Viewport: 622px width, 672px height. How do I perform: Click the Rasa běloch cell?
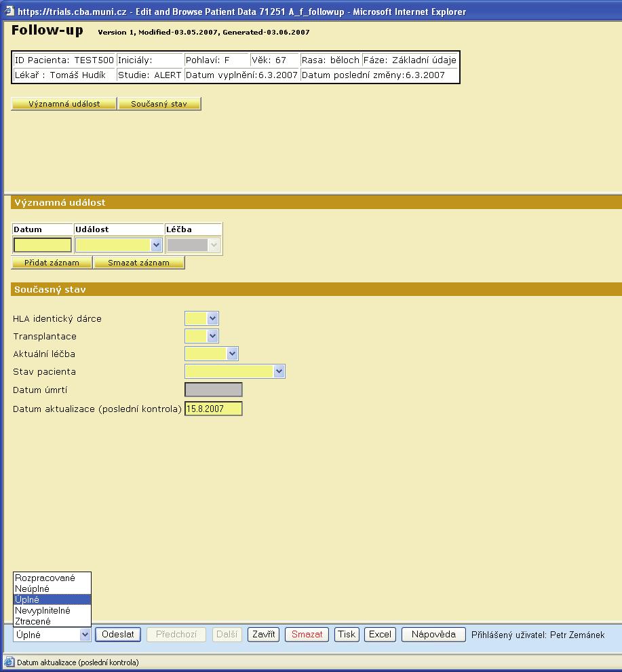330,60
